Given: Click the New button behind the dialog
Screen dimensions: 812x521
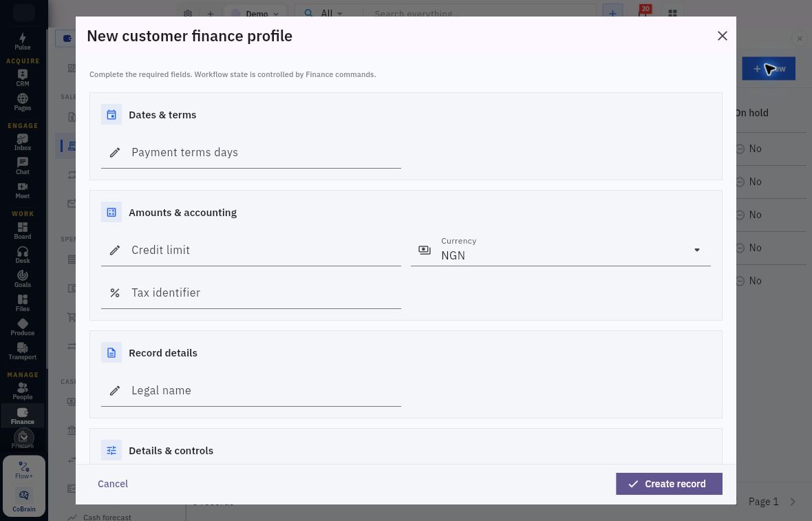Looking at the screenshot, I should click(x=769, y=68).
